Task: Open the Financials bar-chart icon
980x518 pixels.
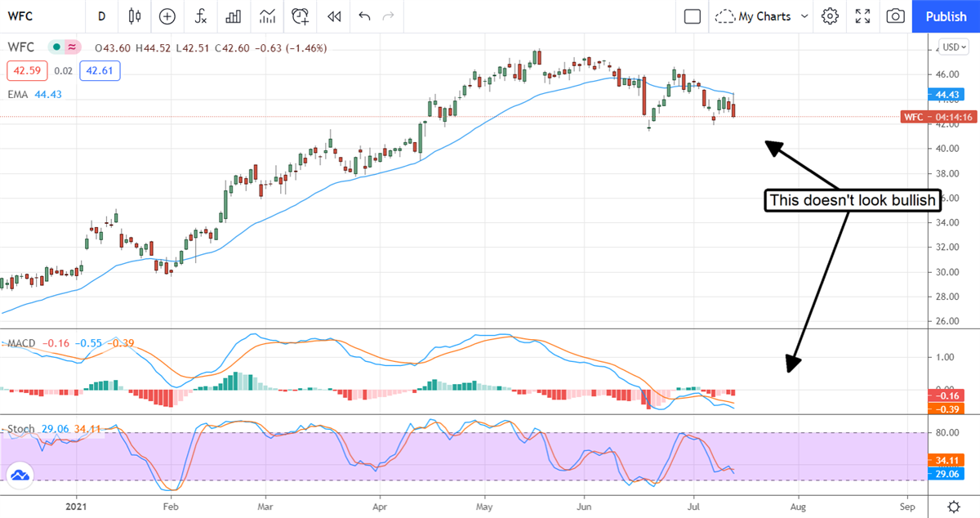Action: [x=234, y=16]
